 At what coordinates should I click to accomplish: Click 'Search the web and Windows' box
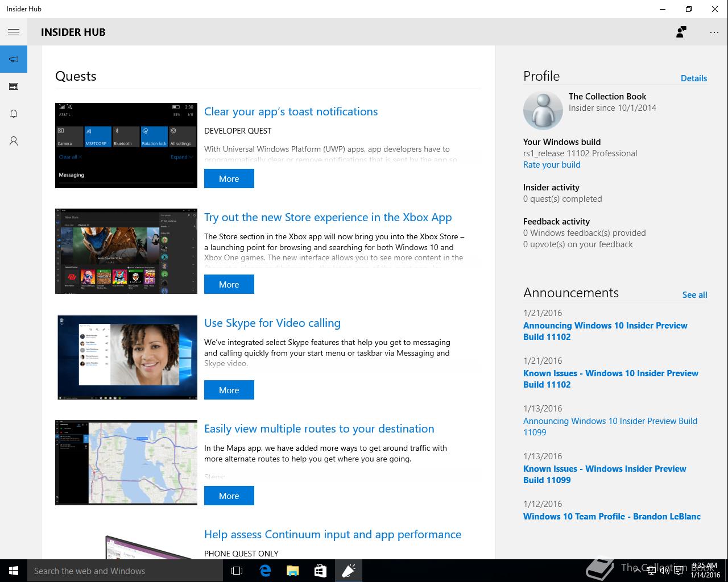point(125,571)
